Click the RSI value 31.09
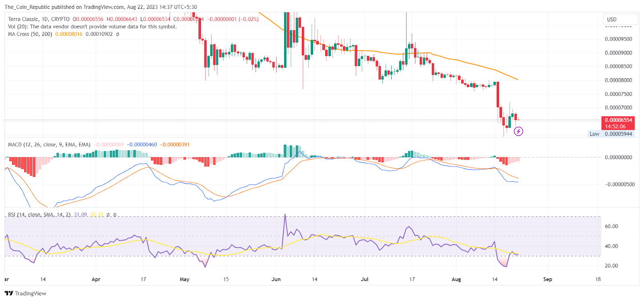The width and height of the screenshot is (644, 301). click(x=80, y=215)
